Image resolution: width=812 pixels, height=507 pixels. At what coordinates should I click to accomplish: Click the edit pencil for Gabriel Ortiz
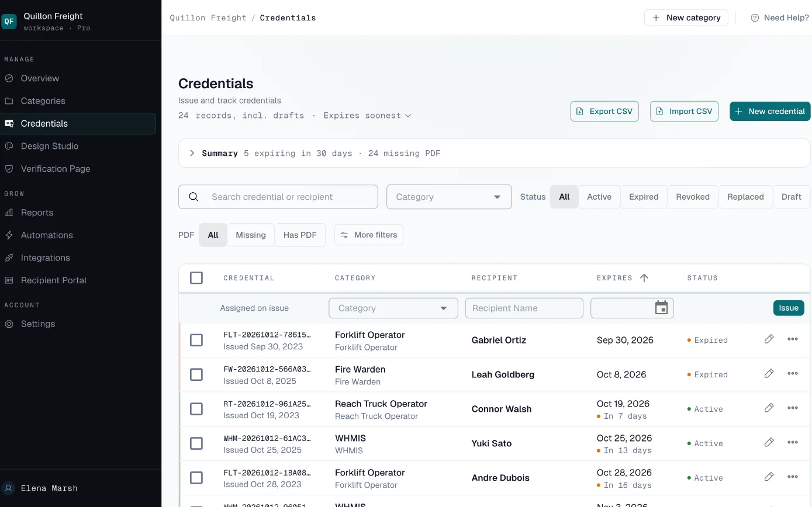coord(769,339)
